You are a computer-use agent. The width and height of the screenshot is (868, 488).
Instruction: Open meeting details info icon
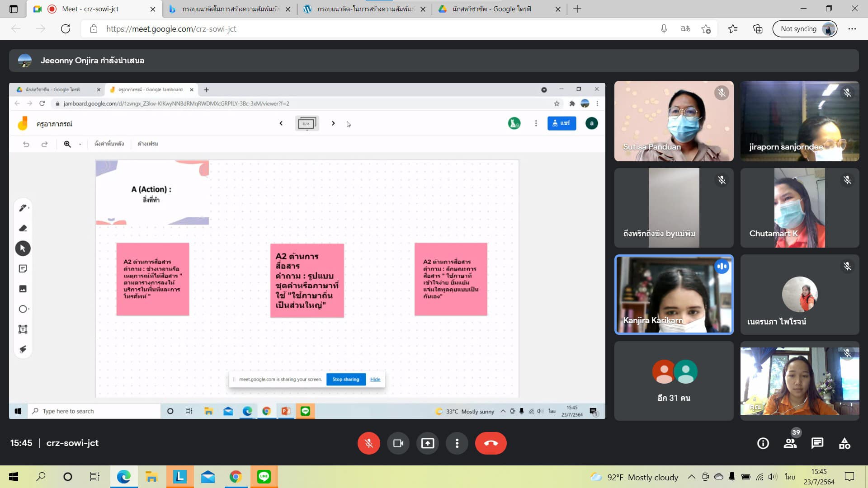click(x=763, y=443)
